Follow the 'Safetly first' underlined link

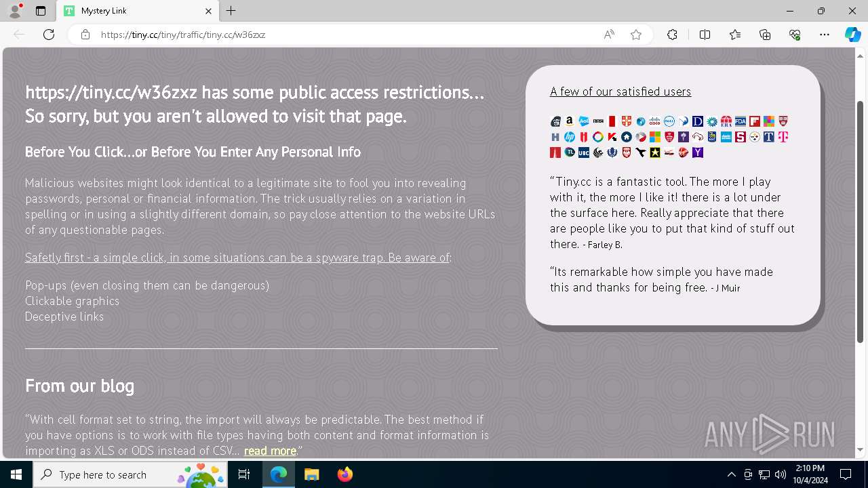pyautogui.click(x=237, y=258)
